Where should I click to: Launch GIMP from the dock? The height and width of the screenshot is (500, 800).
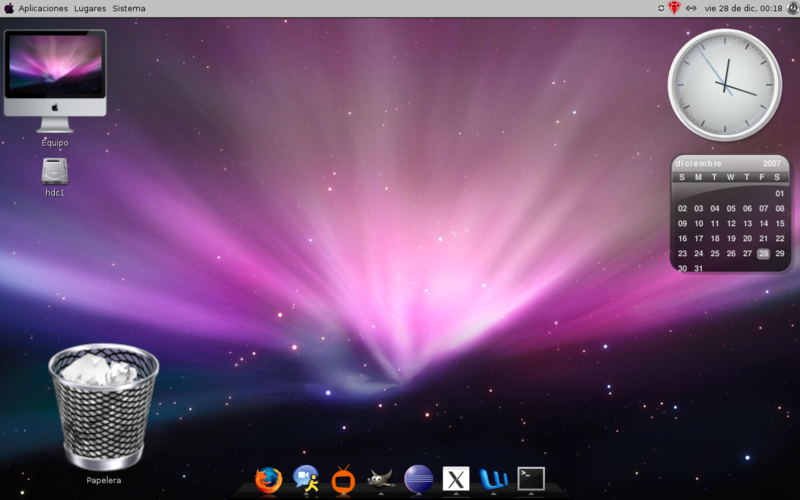point(381,479)
